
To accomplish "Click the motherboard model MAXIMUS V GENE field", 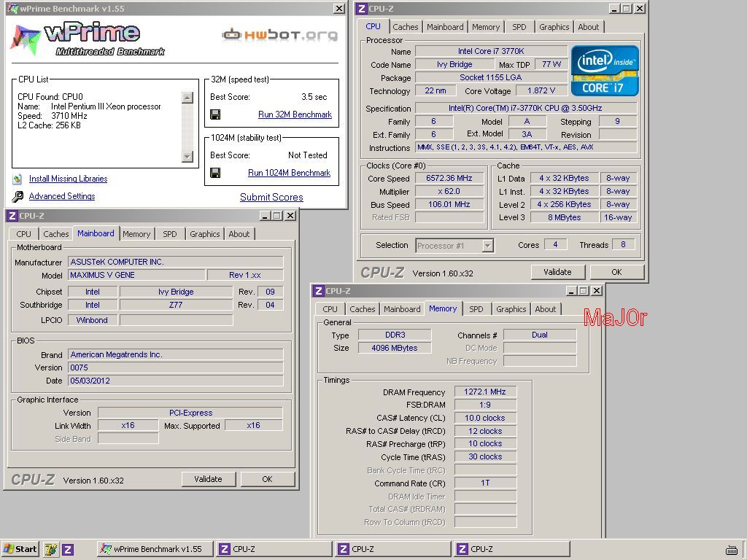I will [136, 275].
